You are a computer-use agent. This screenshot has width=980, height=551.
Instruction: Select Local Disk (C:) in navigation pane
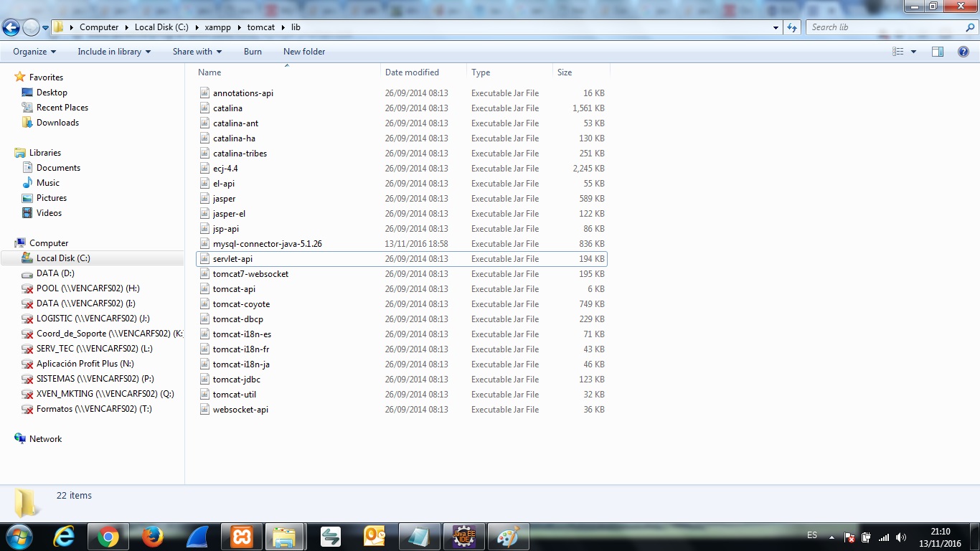coord(63,258)
